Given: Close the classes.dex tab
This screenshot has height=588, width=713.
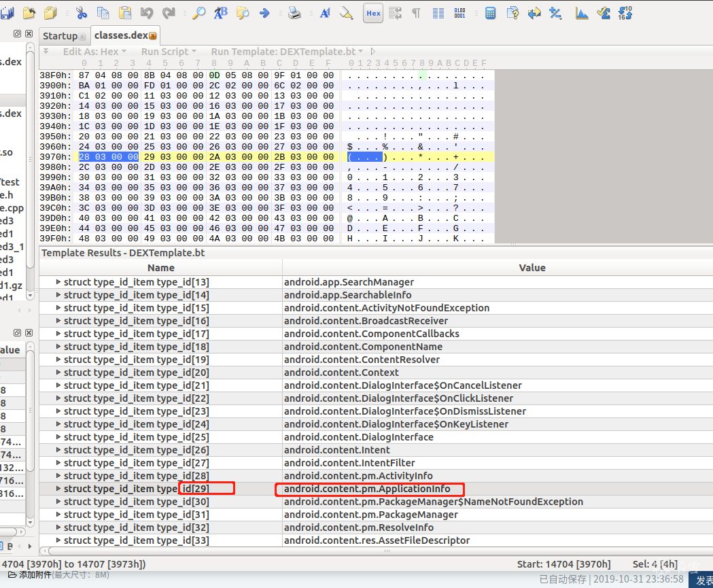Looking at the screenshot, I should 153,36.
